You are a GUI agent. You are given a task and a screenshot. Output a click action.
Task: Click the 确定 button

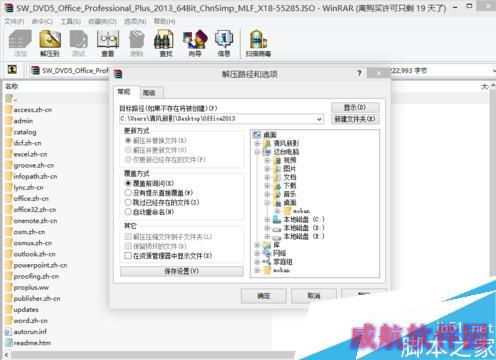[264, 296]
